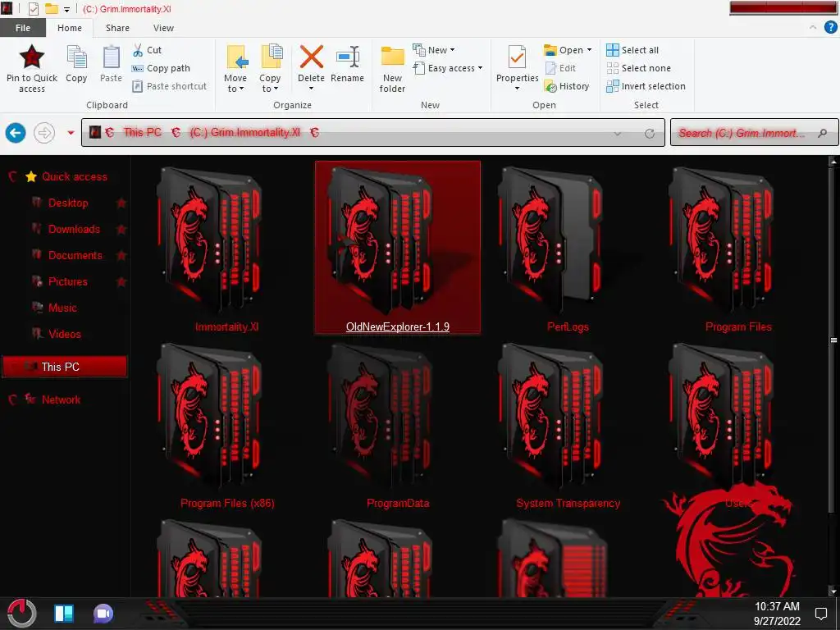The width and height of the screenshot is (840, 630).
Task: Open Videos in the navigation pane
Action: (64, 334)
